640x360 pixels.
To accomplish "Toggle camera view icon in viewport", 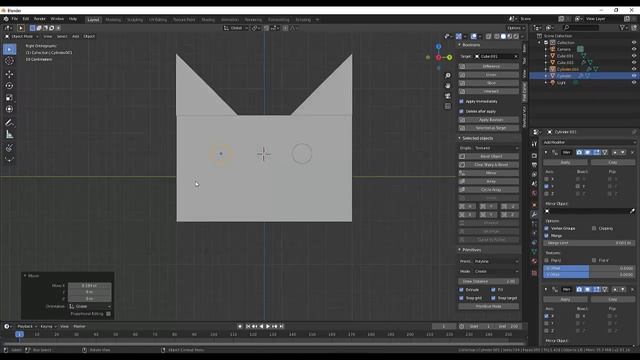I will point(448,96).
